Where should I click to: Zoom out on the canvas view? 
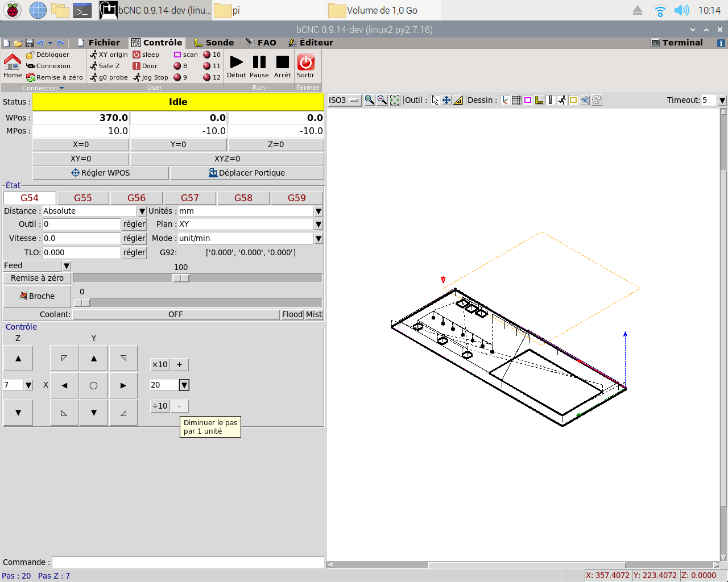point(382,100)
